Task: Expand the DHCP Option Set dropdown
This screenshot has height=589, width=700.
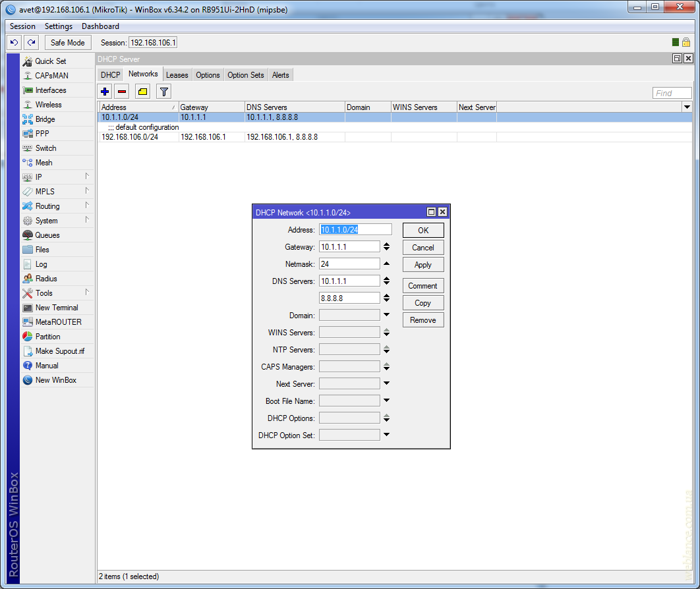Action: click(387, 435)
